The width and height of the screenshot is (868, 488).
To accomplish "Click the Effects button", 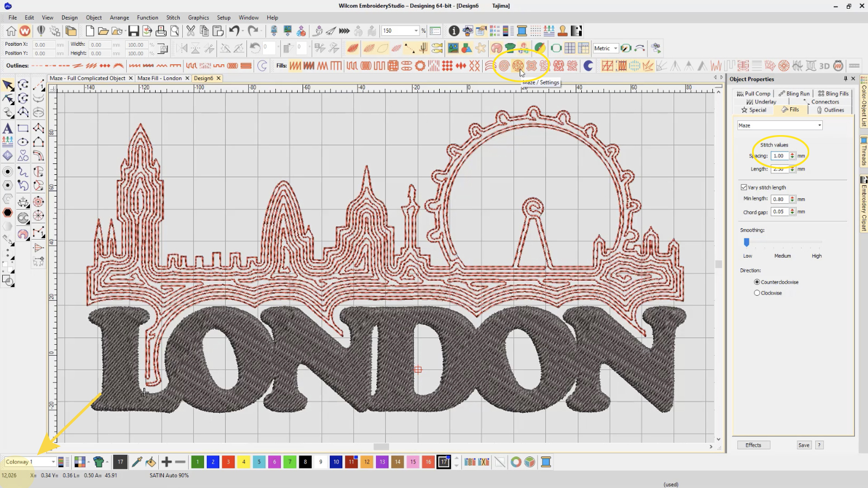I will [x=753, y=445].
